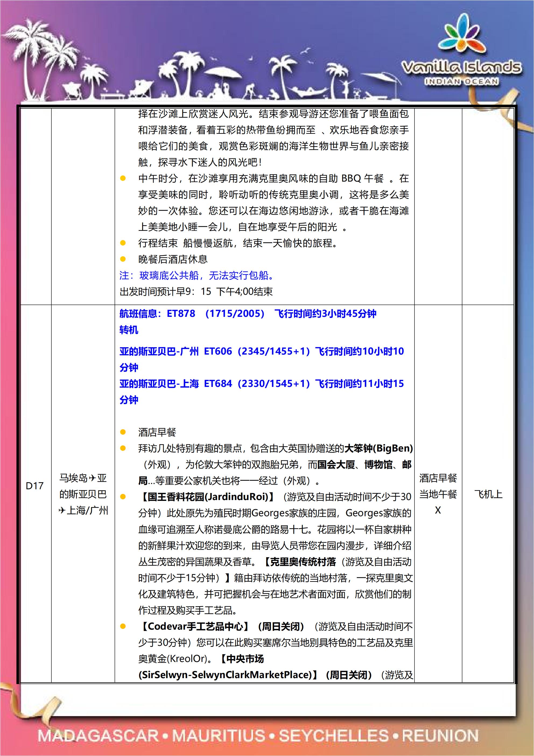Viewport: 534px width, 756px height.
Task: Click the Vanilla Islands brand text
Action: pyautogui.click(x=462, y=67)
